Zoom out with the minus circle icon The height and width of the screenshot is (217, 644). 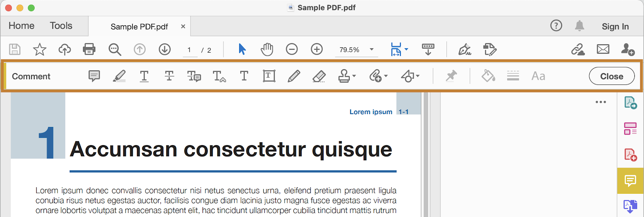point(292,49)
